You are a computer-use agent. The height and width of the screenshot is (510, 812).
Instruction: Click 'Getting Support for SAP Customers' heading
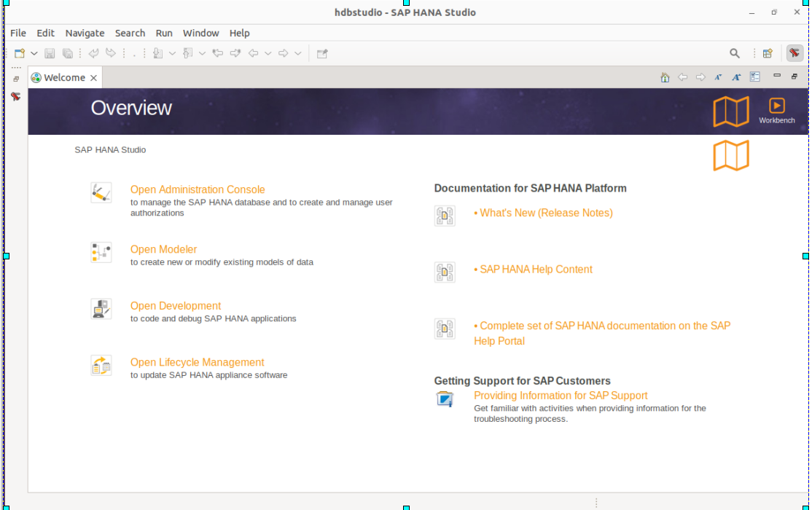pos(523,381)
